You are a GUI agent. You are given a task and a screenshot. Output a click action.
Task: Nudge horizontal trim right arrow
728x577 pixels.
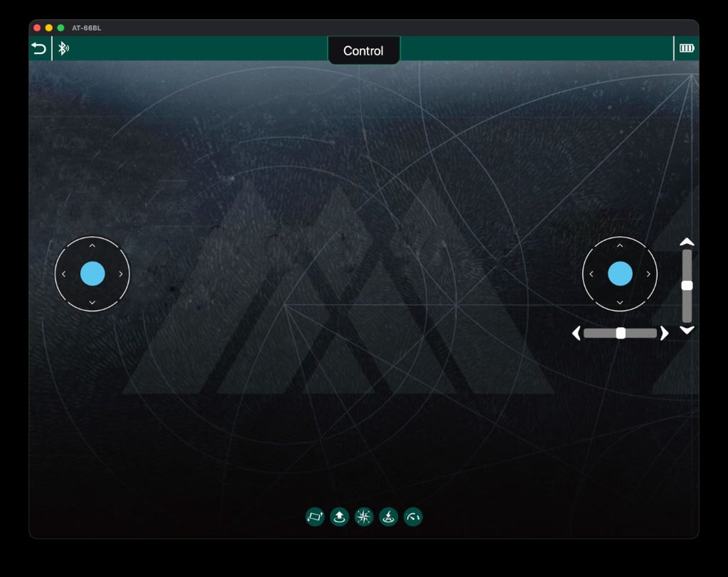click(665, 333)
